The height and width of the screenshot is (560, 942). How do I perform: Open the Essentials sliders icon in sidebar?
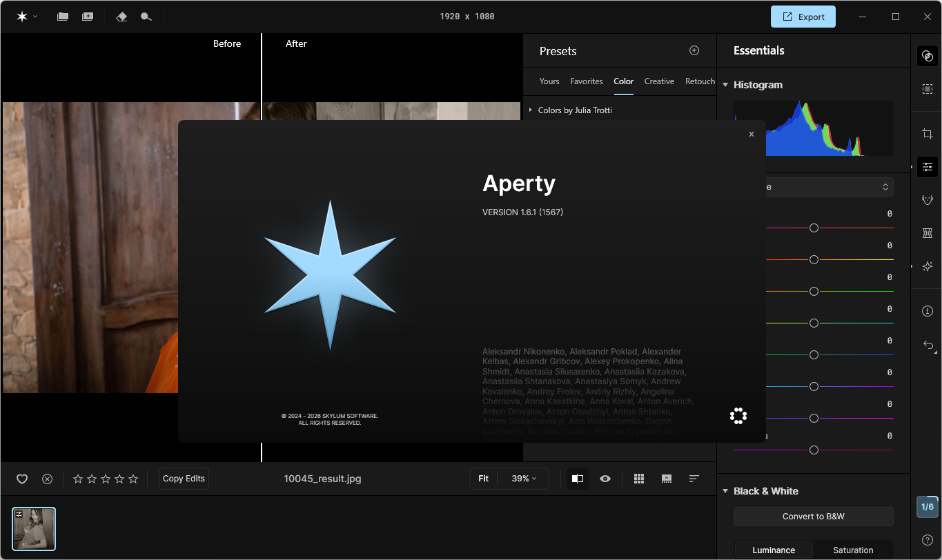pos(928,167)
